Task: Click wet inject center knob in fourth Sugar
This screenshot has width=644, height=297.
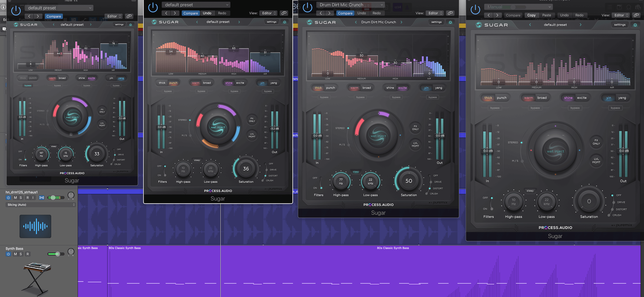Action: pyautogui.click(x=555, y=151)
